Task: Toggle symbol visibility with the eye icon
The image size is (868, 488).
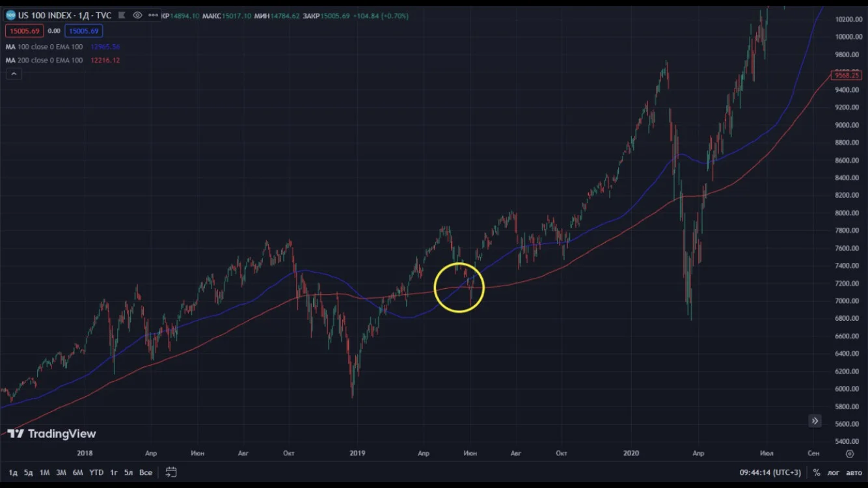Action: [x=137, y=15]
